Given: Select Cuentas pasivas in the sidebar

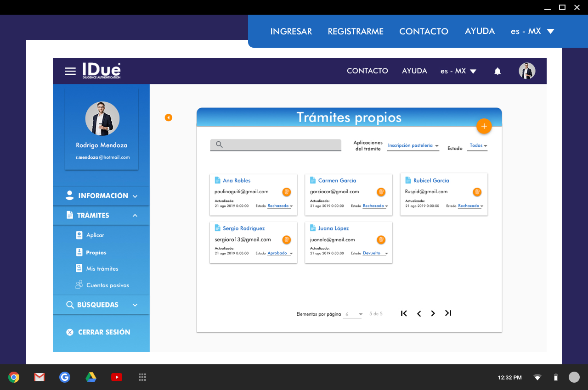Looking at the screenshot, I should coord(107,285).
